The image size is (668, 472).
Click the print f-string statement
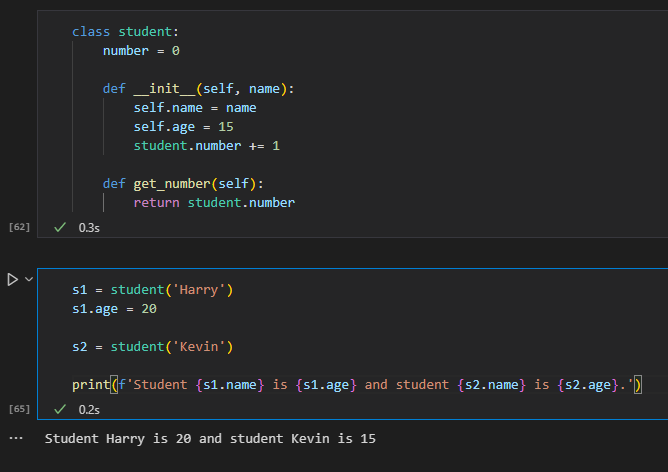tap(357, 385)
